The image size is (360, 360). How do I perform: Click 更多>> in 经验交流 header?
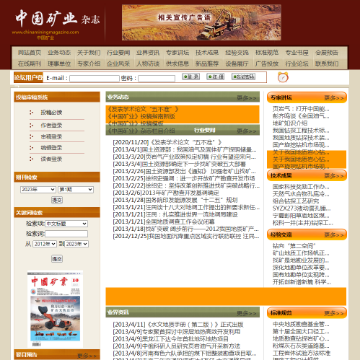click(x=334, y=235)
